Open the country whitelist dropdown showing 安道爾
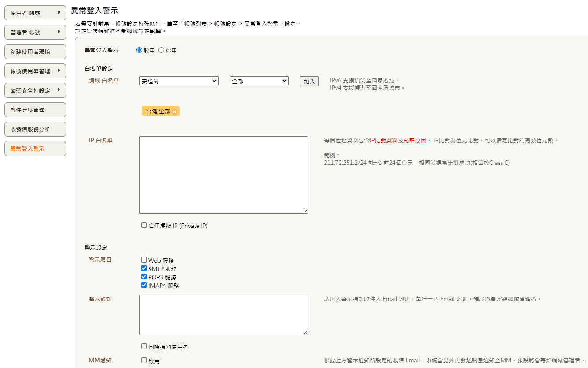588x368 pixels. click(178, 81)
